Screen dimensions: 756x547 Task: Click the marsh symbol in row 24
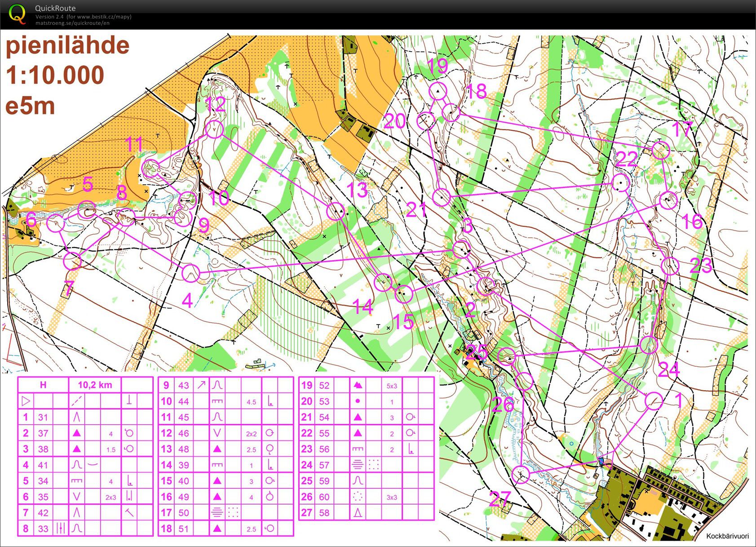358,465
